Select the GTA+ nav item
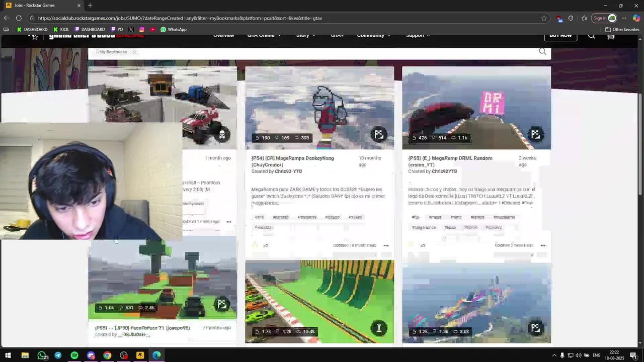The width and height of the screenshot is (644, 362). click(x=337, y=36)
